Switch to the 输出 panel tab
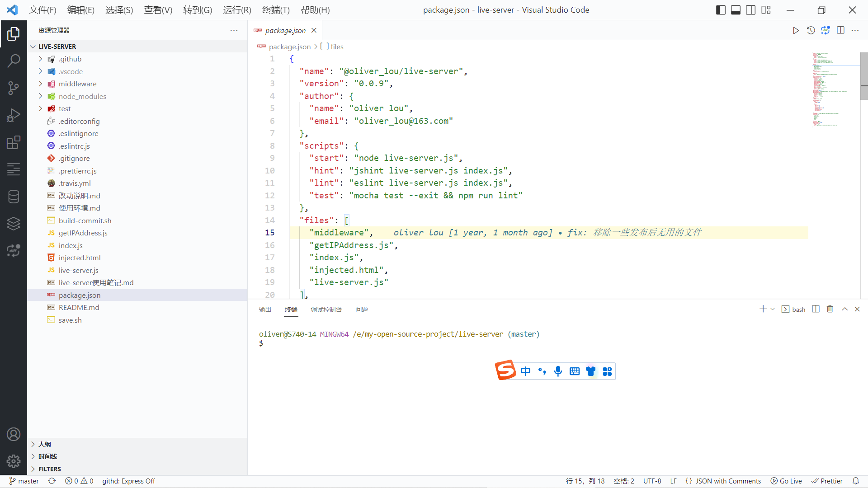 click(265, 310)
